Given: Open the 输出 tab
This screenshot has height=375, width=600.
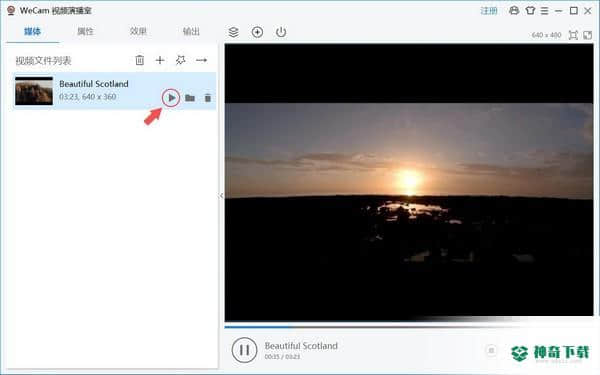Looking at the screenshot, I should pos(191,31).
